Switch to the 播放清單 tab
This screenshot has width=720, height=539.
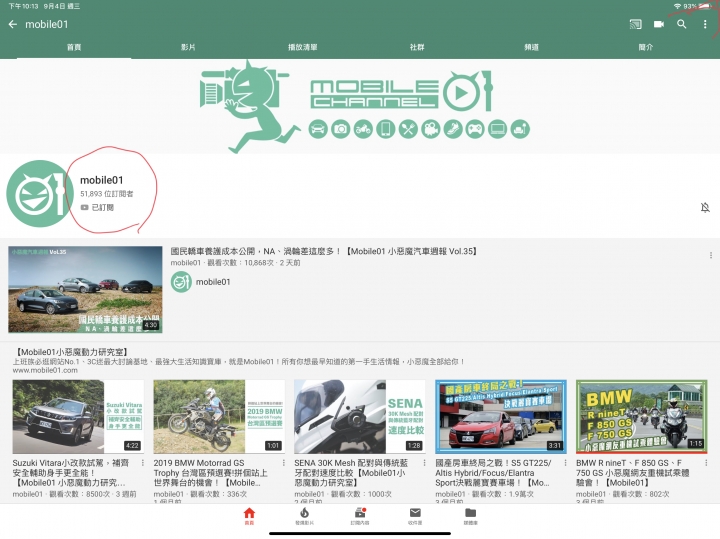point(303,47)
